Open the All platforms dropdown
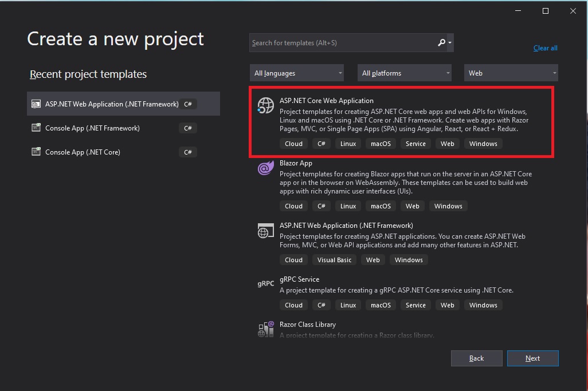 pos(404,73)
